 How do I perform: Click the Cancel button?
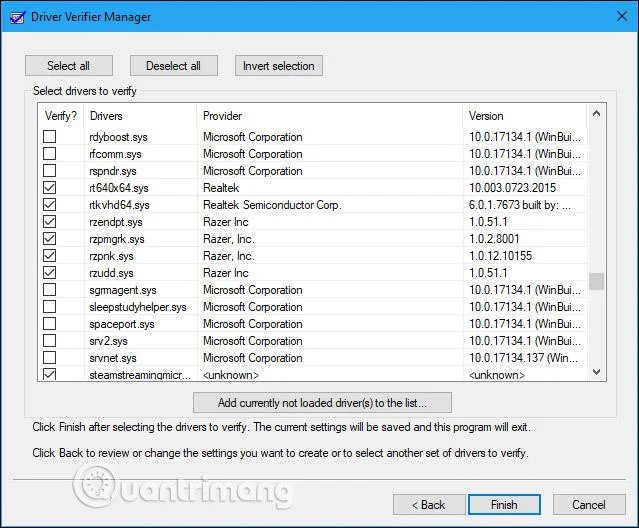point(589,505)
